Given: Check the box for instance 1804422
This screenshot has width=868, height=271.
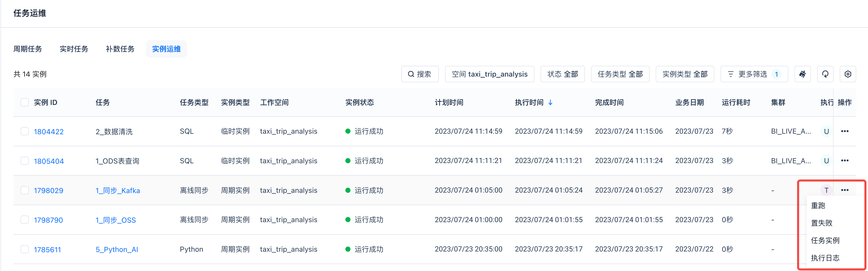Looking at the screenshot, I should [x=25, y=131].
